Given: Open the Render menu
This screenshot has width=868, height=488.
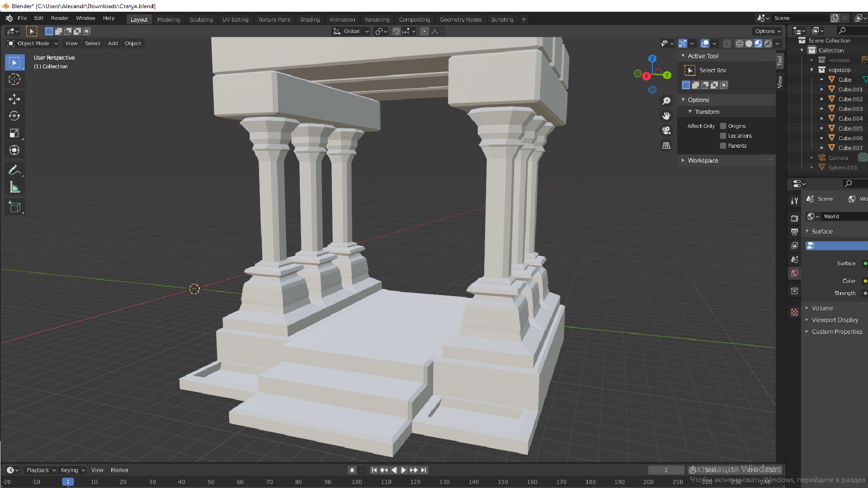Looking at the screenshot, I should 60,18.
